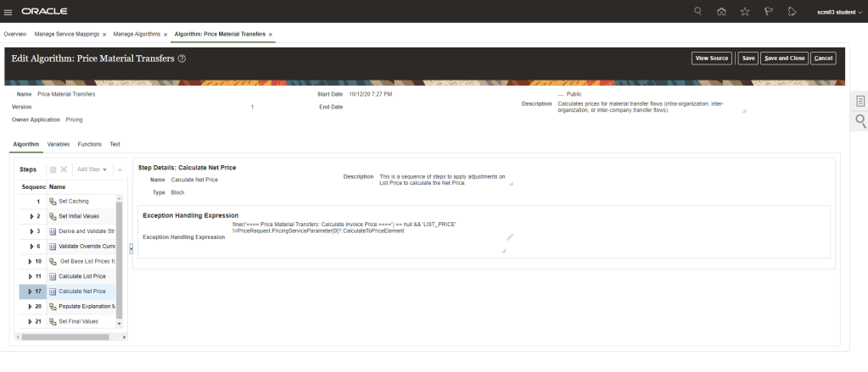Expand step 20 Populate Explanation
This screenshot has height=372, width=868.
click(x=31, y=306)
